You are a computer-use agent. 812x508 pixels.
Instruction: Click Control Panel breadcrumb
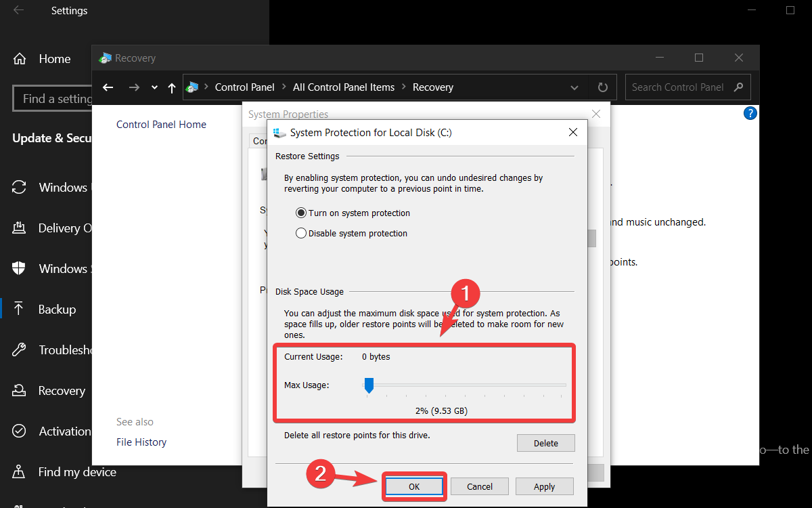[x=245, y=87]
